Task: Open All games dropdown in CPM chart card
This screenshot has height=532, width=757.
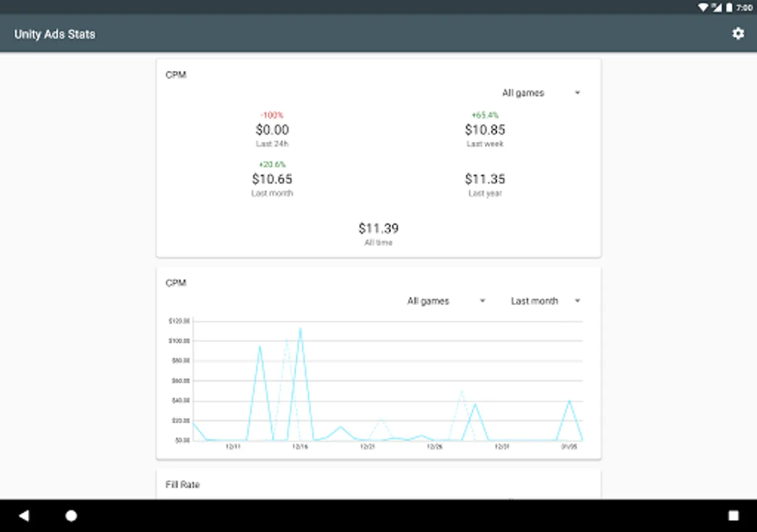Action: [447, 301]
